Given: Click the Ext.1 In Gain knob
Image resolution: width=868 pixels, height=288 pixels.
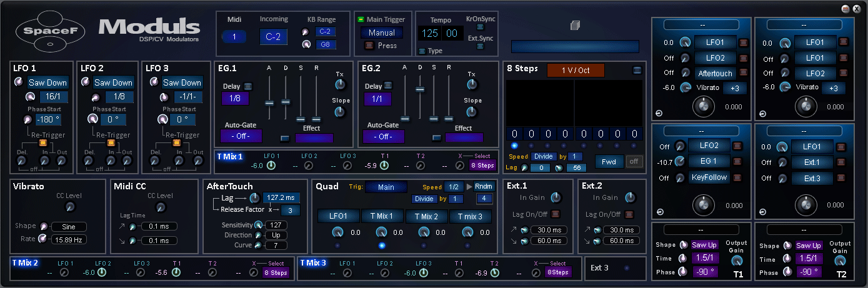Looking at the screenshot, I should (x=556, y=197).
